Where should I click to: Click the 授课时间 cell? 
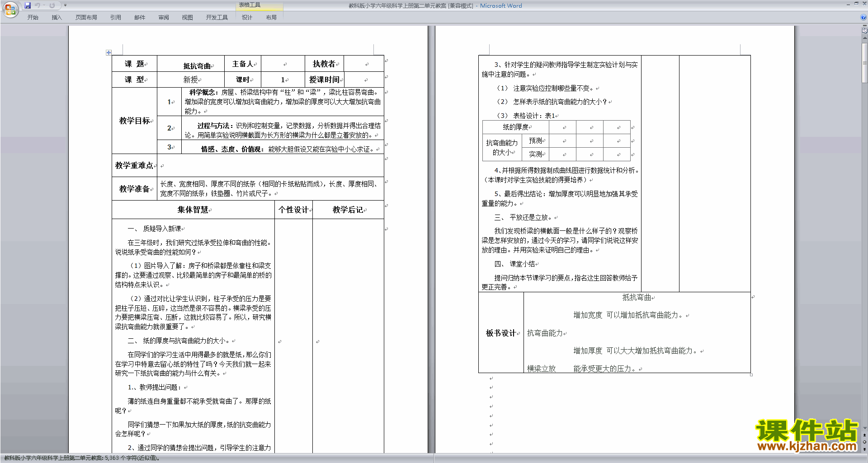coord(325,80)
